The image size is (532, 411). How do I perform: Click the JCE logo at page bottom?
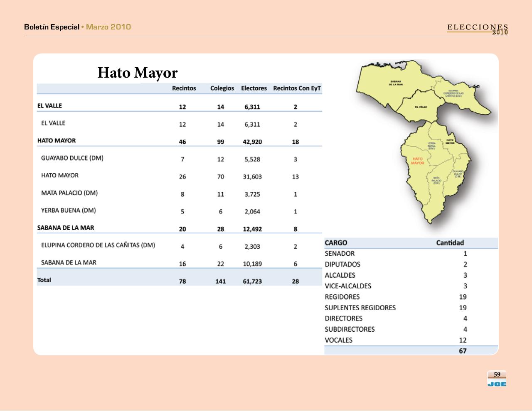[497, 384]
